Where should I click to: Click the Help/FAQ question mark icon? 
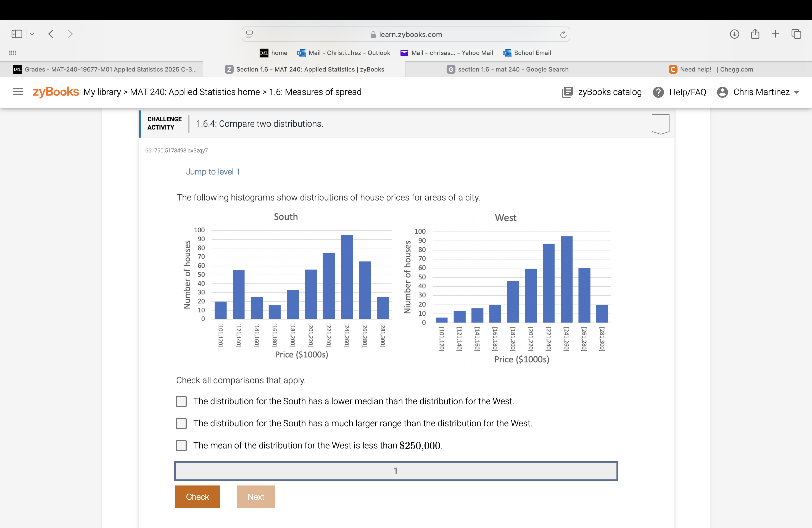point(658,92)
